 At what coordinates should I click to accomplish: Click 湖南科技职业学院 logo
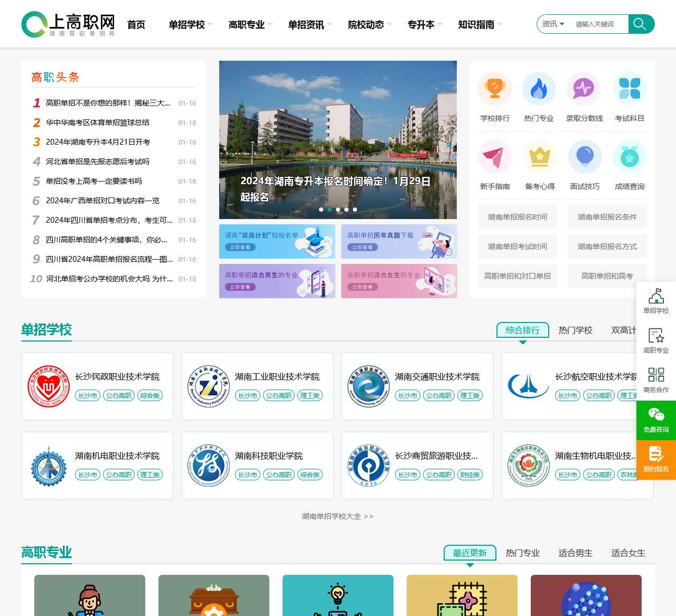pos(209,466)
